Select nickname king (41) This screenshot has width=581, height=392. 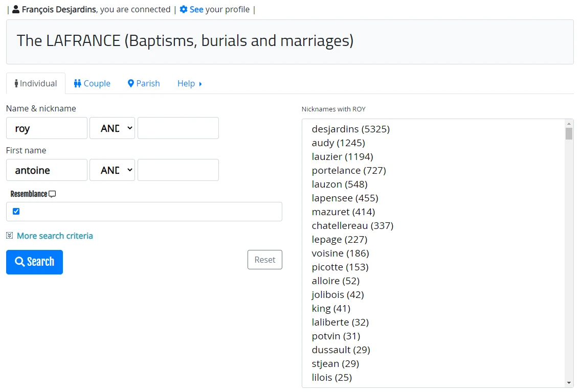[x=331, y=308]
